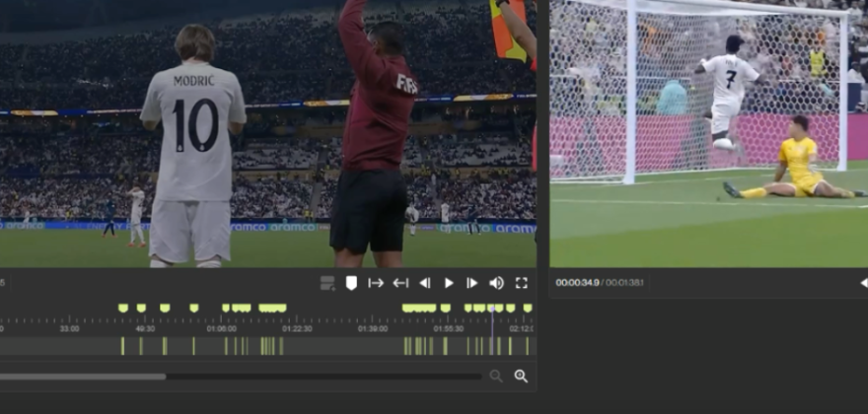Click the add-clip icon beside the marker button
Viewport: 868px width, 414px height.
[x=327, y=283]
